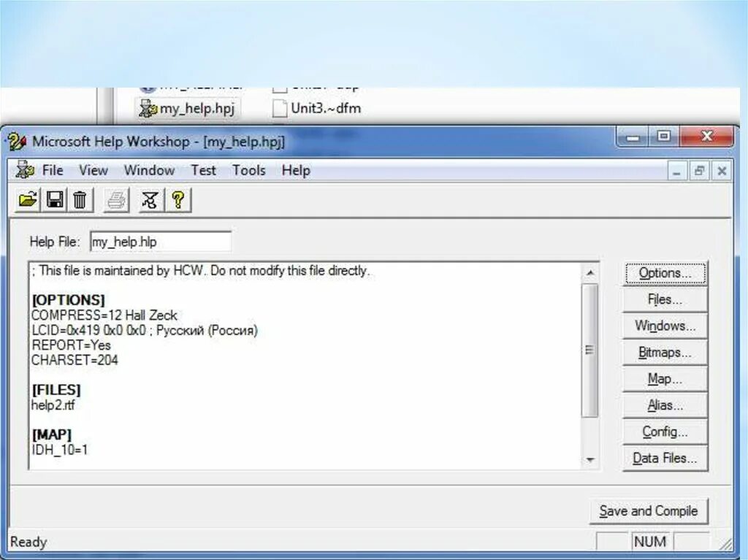Click the Map... button

click(x=665, y=379)
